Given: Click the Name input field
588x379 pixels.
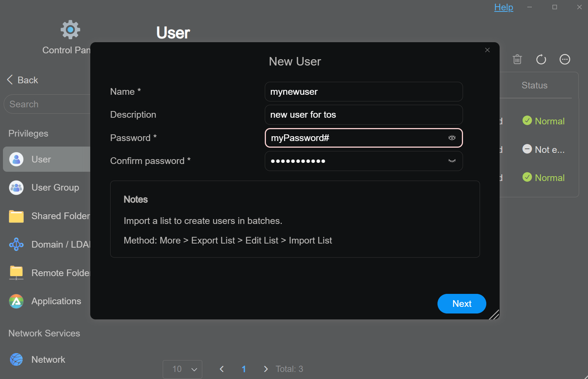Looking at the screenshot, I should 364,91.
